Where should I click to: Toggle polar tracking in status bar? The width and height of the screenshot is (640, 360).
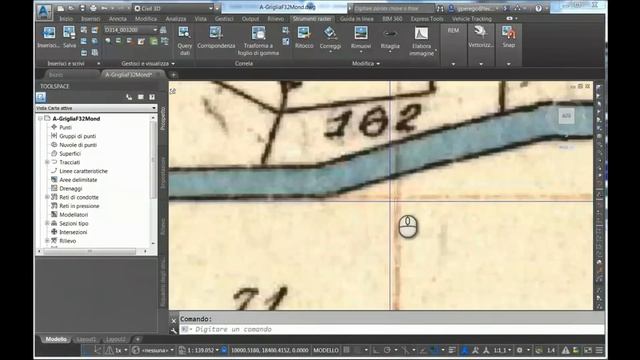387,350
